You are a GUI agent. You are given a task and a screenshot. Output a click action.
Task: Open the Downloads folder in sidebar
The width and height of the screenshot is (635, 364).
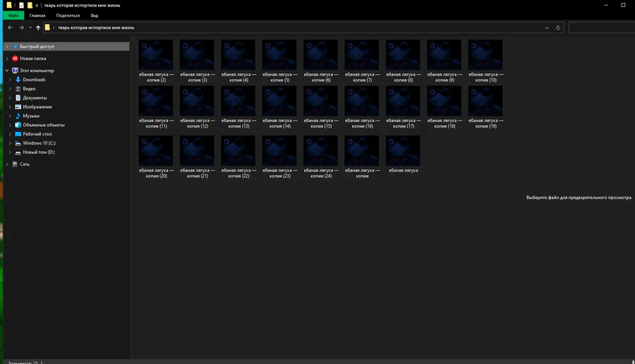[34, 80]
